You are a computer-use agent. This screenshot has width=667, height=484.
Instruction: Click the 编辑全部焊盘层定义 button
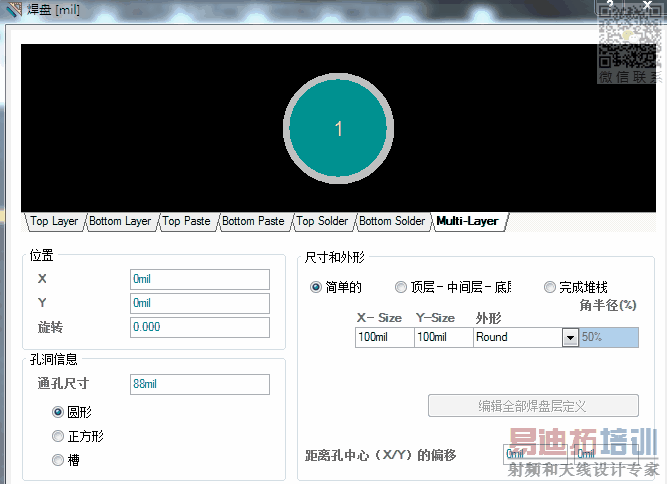(x=533, y=406)
